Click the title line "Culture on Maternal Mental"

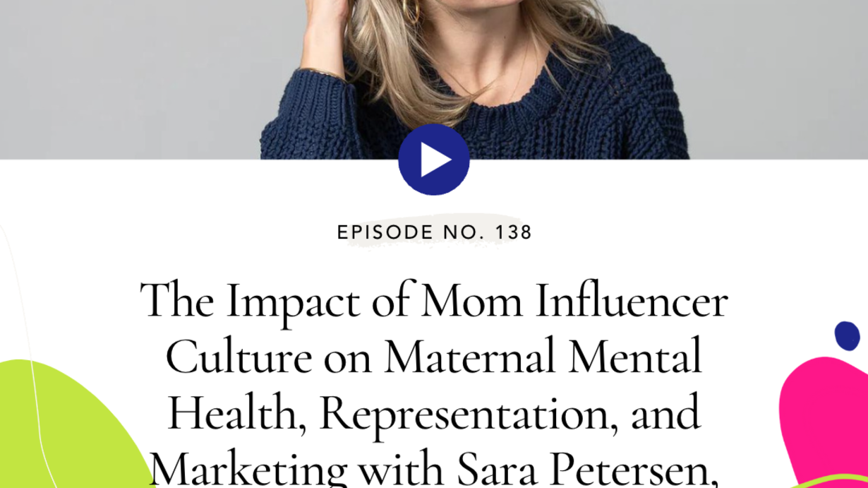point(434,357)
